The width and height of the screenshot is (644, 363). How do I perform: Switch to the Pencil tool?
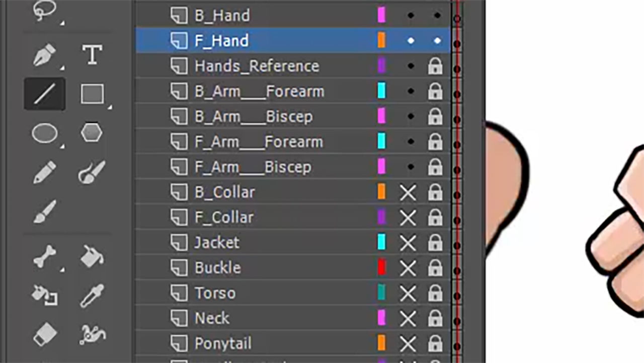tap(44, 172)
